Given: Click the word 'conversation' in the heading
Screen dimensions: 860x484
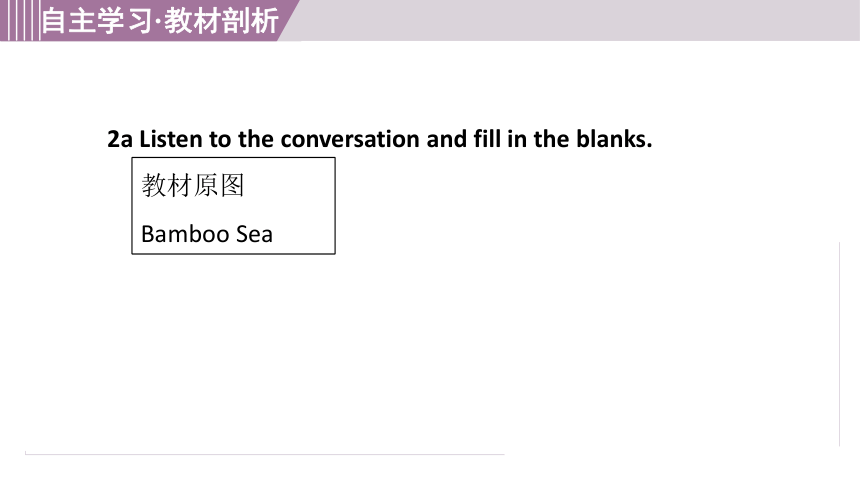Looking at the screenshot, I should (x=350, y=139).
